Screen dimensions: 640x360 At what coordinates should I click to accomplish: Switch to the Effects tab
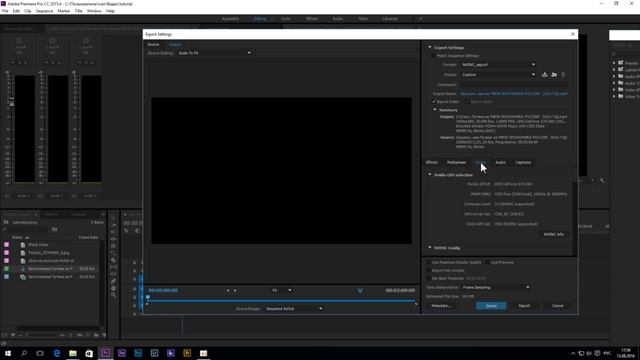(x=431, y=162)
